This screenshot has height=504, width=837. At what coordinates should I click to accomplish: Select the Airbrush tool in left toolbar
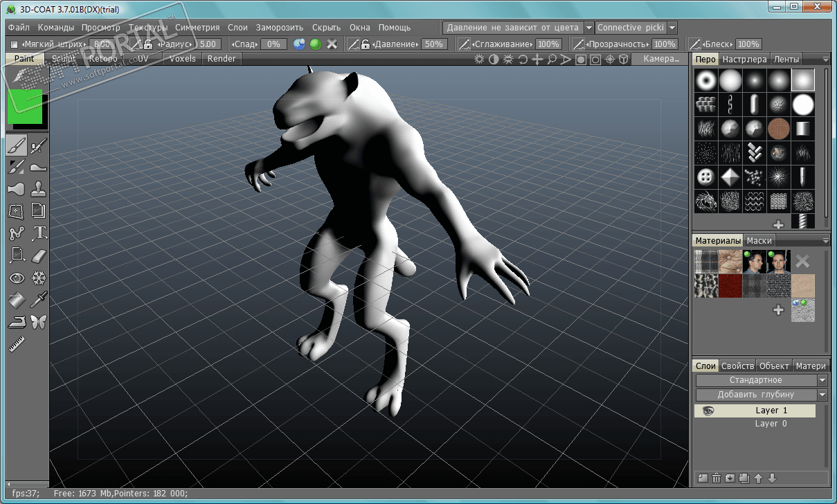(39, 145)
